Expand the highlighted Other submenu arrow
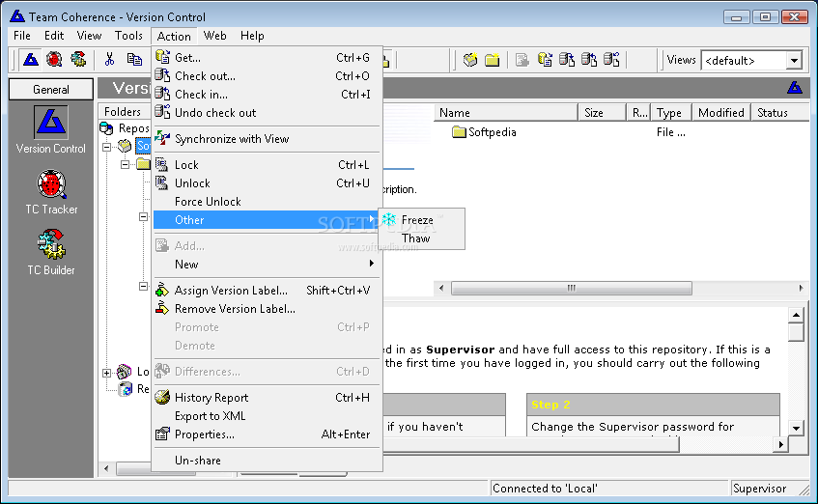The image size is (818, 504). pos(372,219)
